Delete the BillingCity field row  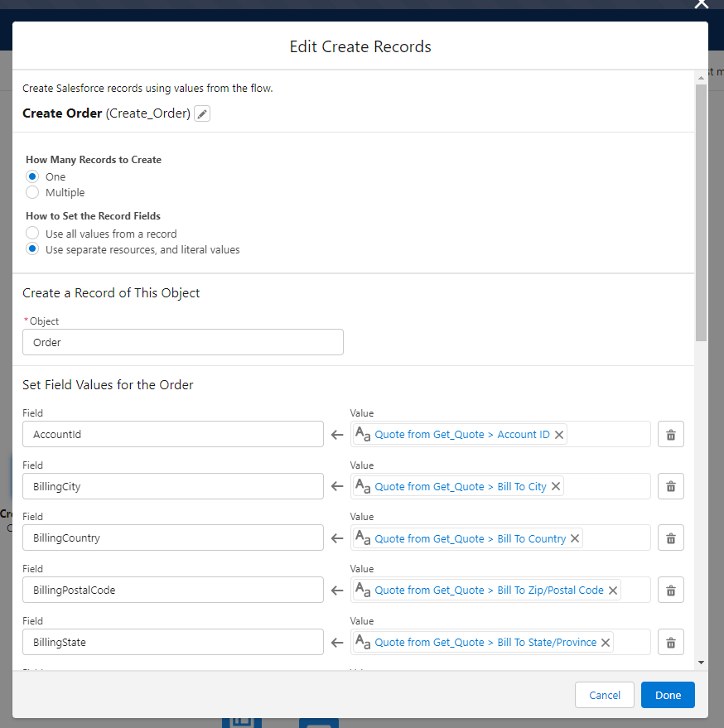click(671, 486)
